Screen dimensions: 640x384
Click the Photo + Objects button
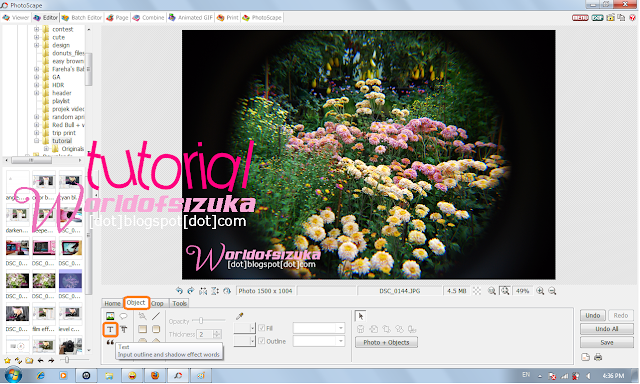(386, 342)
